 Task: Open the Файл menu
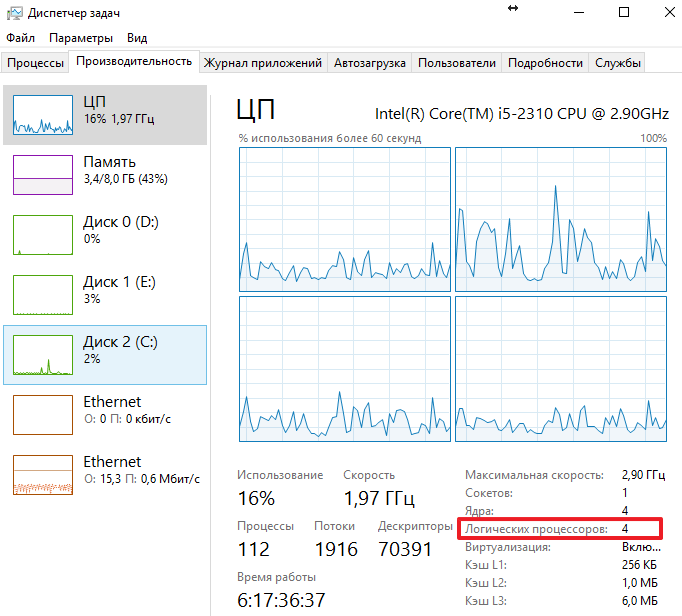click(20, 38)
